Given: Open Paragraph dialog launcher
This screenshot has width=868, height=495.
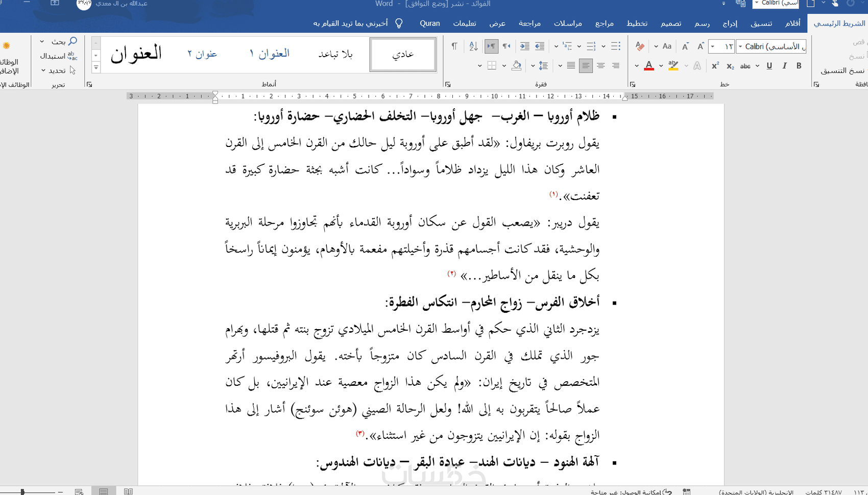Looking at the screenshot, I should [448, 84].
